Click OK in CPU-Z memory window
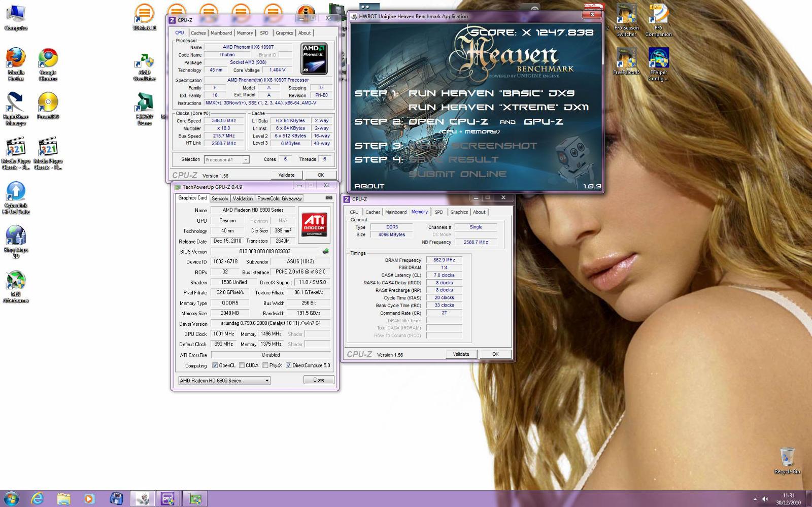Image resolution: width=812 pixels, height=507 pixels. 495,354
